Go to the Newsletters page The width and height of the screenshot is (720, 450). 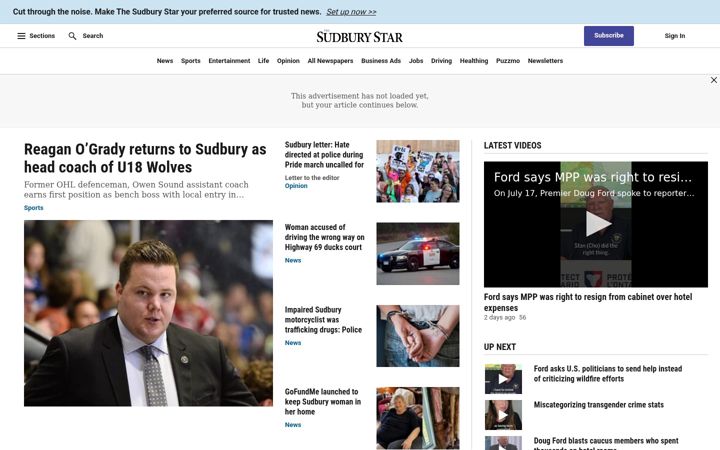click(x=545, y=61)
